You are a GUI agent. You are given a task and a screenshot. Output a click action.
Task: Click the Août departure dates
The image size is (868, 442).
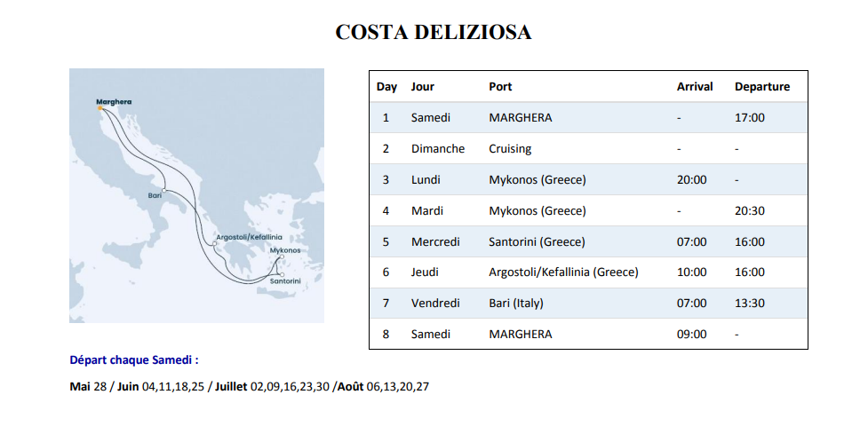[383, 387]
